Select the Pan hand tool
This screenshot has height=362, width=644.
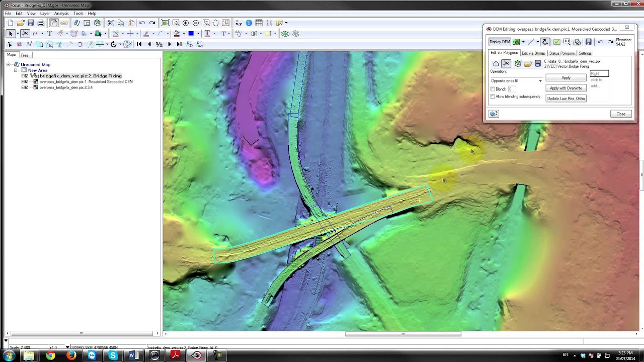click(216, 23)
